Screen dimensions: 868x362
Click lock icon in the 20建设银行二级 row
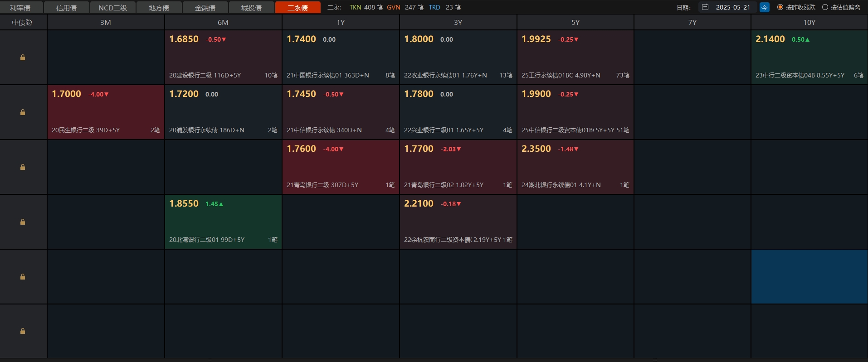coord(23,58)
